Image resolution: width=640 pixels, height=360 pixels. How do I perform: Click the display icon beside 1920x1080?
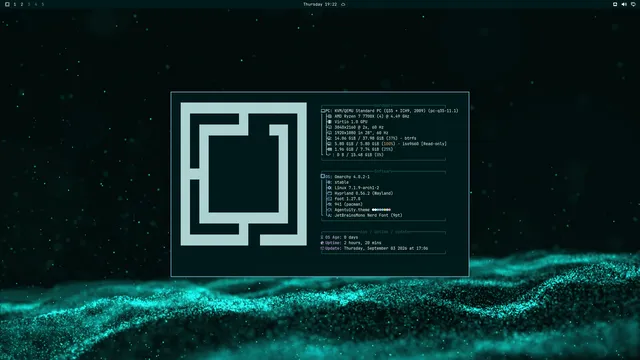coord(329,133)
